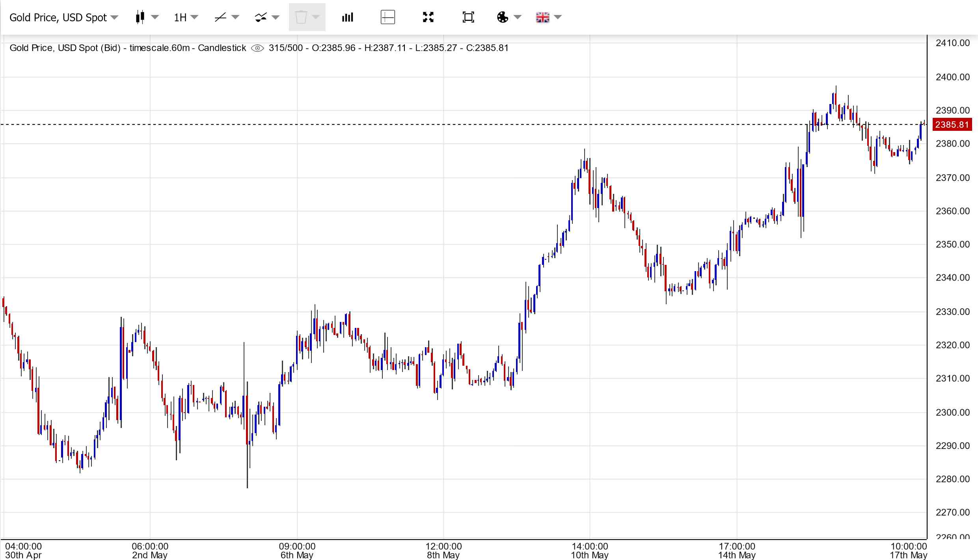
Task: Click the red 2385.81 current price label
Action: 952,125
